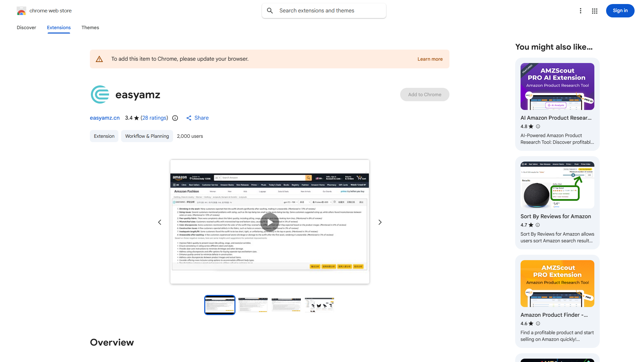This screenshot has height=362, width=644.
Task: Select the fourth screenshot thumbnail
Action: [319, 305]
